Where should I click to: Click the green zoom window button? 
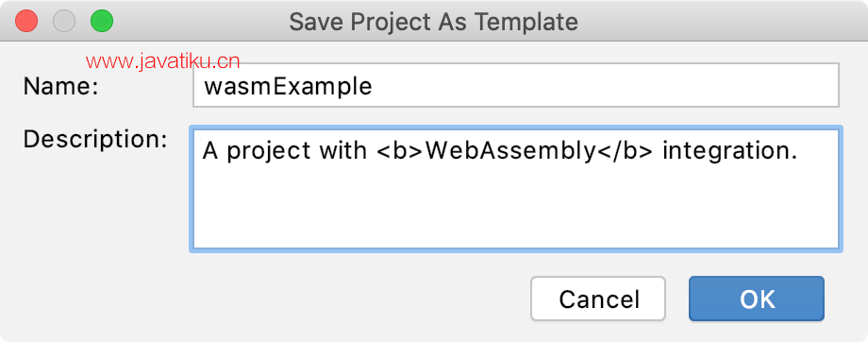102,22
